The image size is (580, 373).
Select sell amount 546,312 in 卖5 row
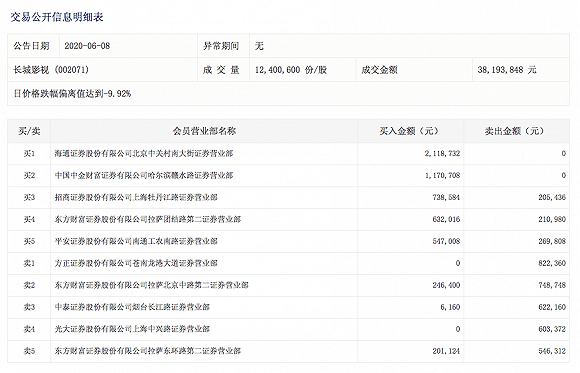(552, 351)
